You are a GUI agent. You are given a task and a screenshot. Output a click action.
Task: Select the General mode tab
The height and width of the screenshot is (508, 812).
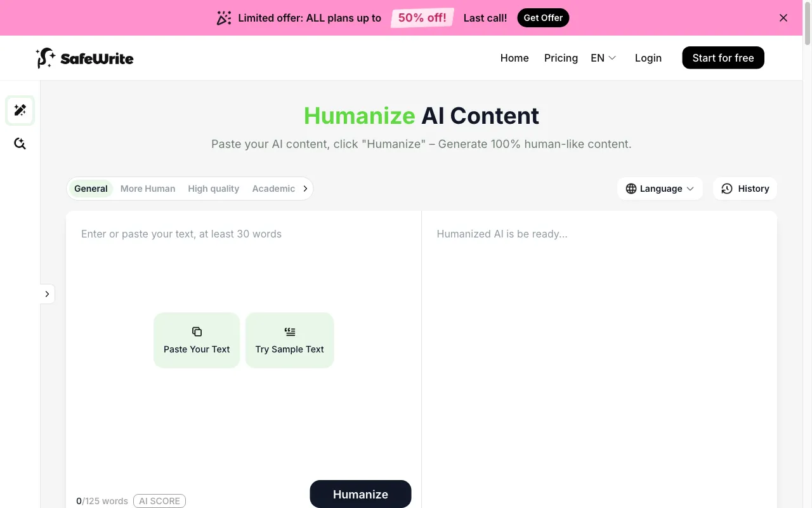click(91, 189)
